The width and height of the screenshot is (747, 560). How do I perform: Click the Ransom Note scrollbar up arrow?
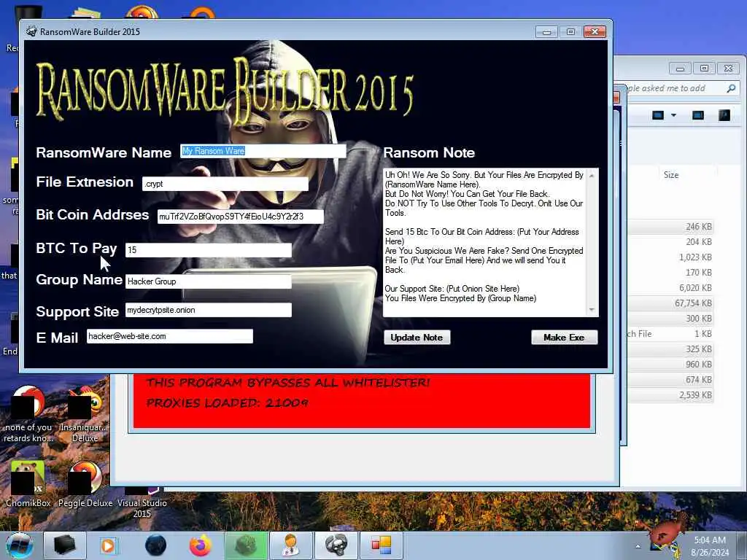click(x=592, y=175)
